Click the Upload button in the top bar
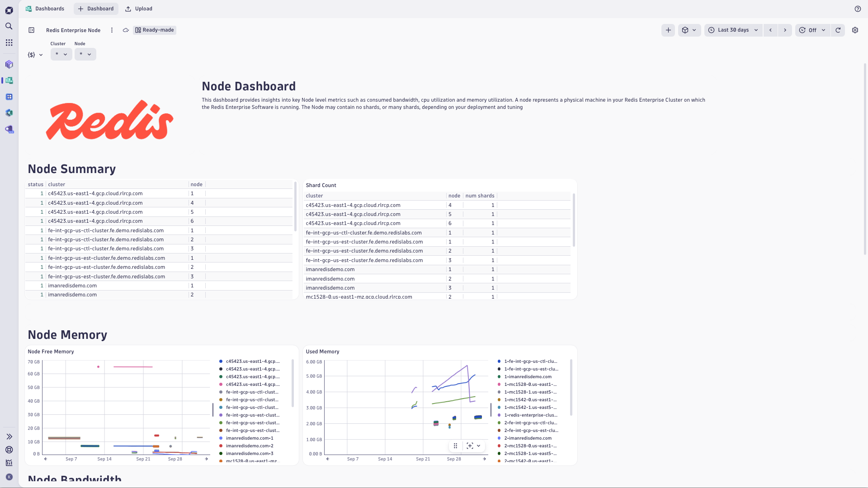This screenshot has width=868, height=488. 138,9
